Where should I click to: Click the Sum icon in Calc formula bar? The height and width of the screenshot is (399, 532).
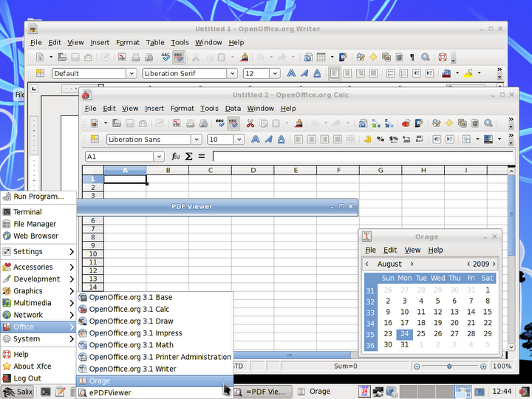[188, 157]
